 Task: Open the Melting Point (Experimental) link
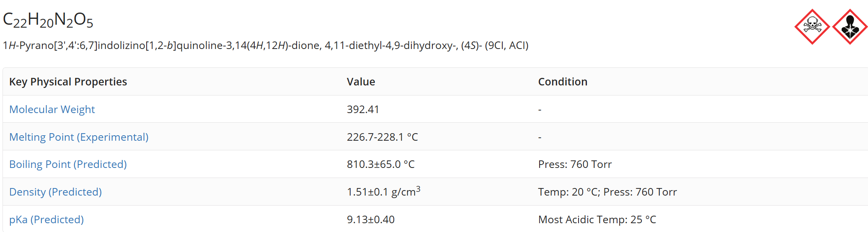(79, 137)
